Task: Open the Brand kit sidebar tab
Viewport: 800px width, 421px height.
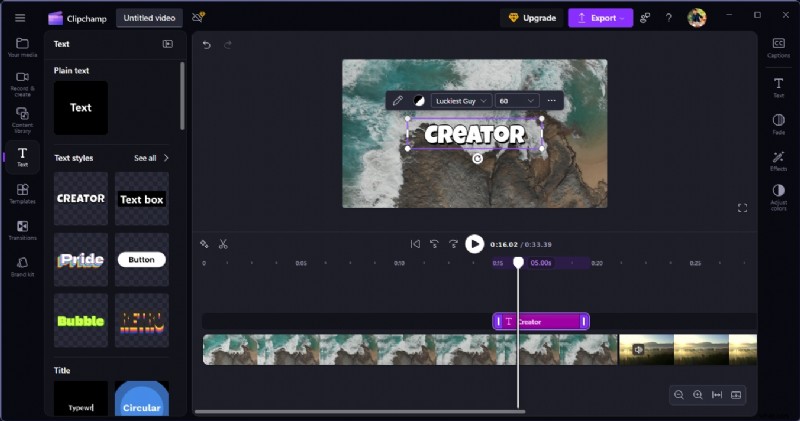Action: pyautogui.click(x=22, y=266)
